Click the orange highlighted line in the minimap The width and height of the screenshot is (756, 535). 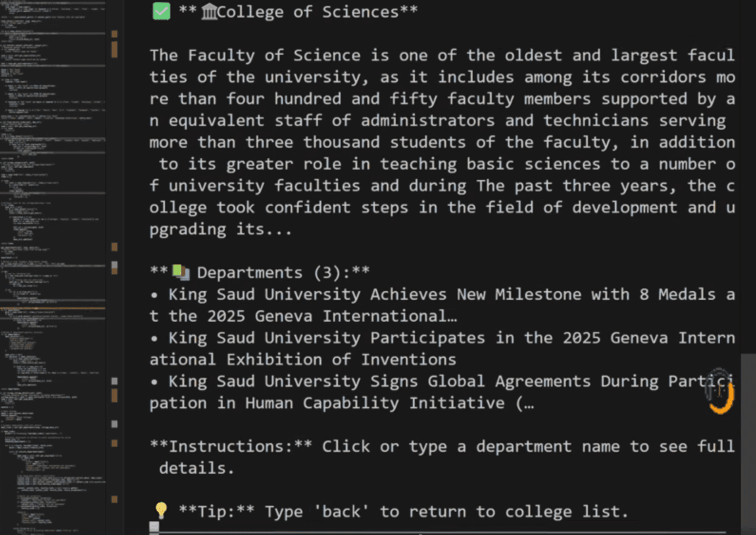tap(53, 308)
